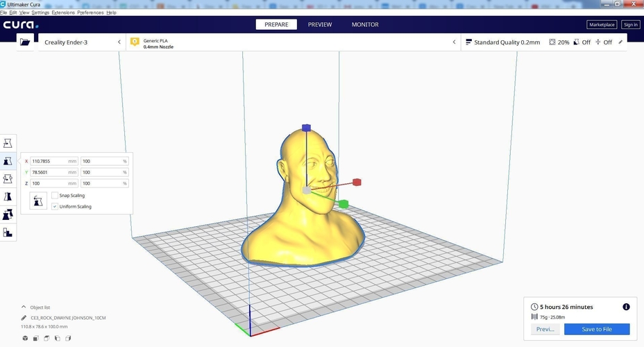This screenshot has height=347, width=644.
Task: Click the adhesion Off icon
Action: tap(598, 42)
